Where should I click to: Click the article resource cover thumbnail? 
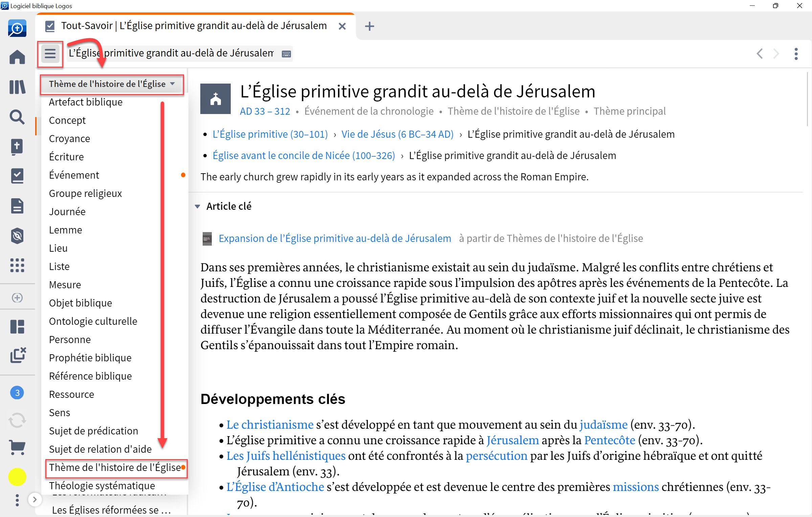click(207, 239)
